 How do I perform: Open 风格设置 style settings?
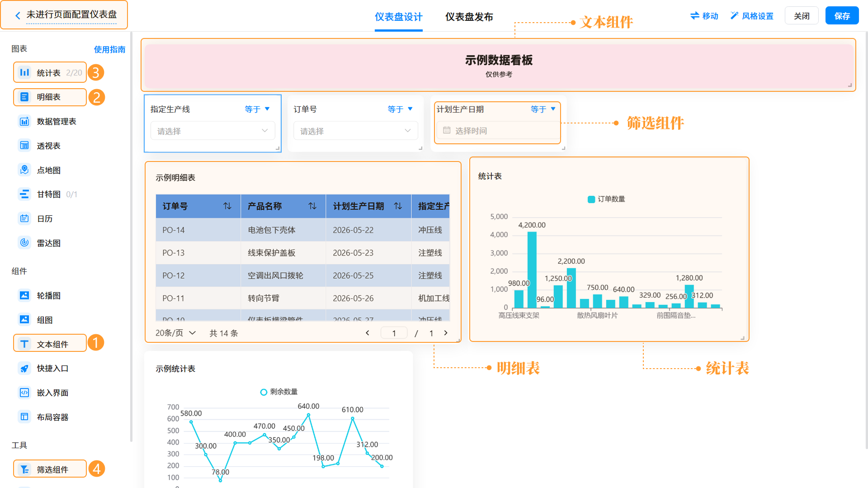coord(752,16)
